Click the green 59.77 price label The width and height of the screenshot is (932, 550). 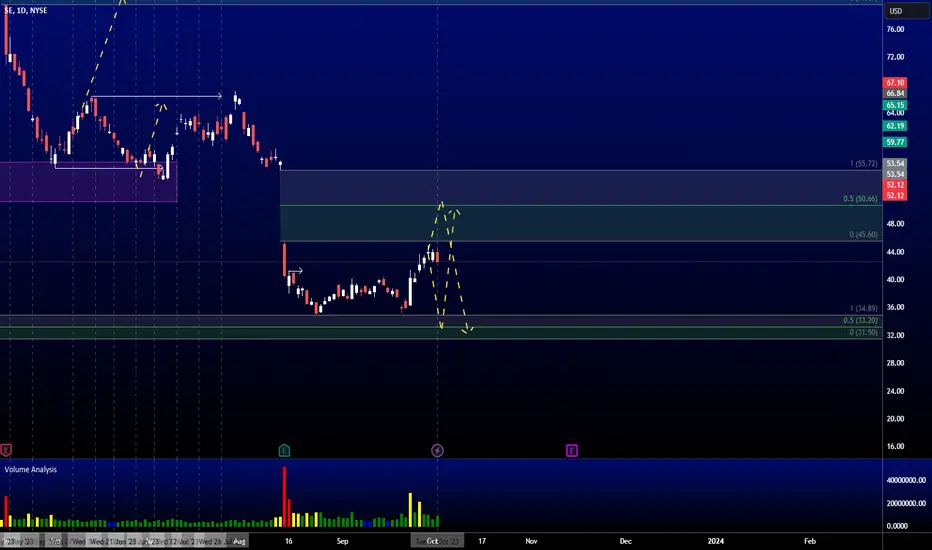pos(895,142)
